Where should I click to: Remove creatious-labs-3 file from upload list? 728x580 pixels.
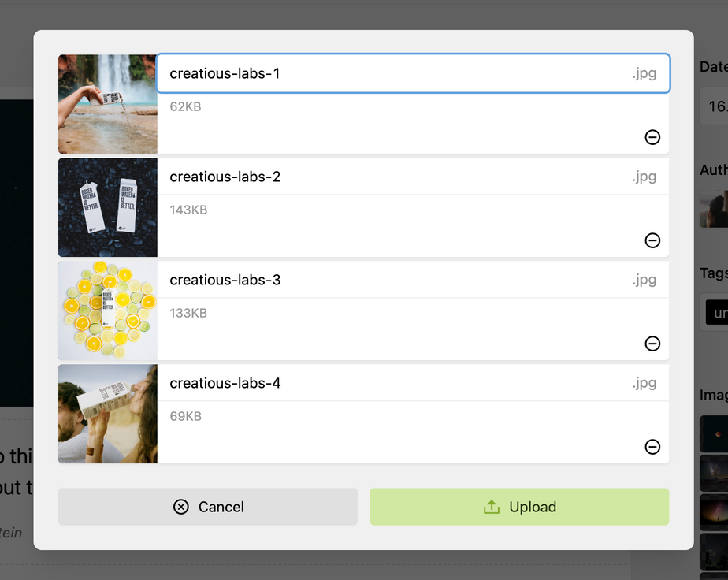652,344
